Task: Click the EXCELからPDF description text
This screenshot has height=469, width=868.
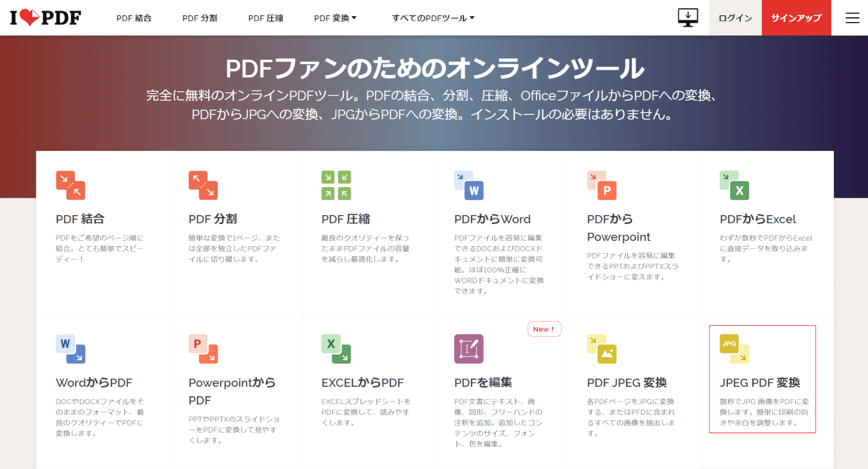Action: [366, 412]
